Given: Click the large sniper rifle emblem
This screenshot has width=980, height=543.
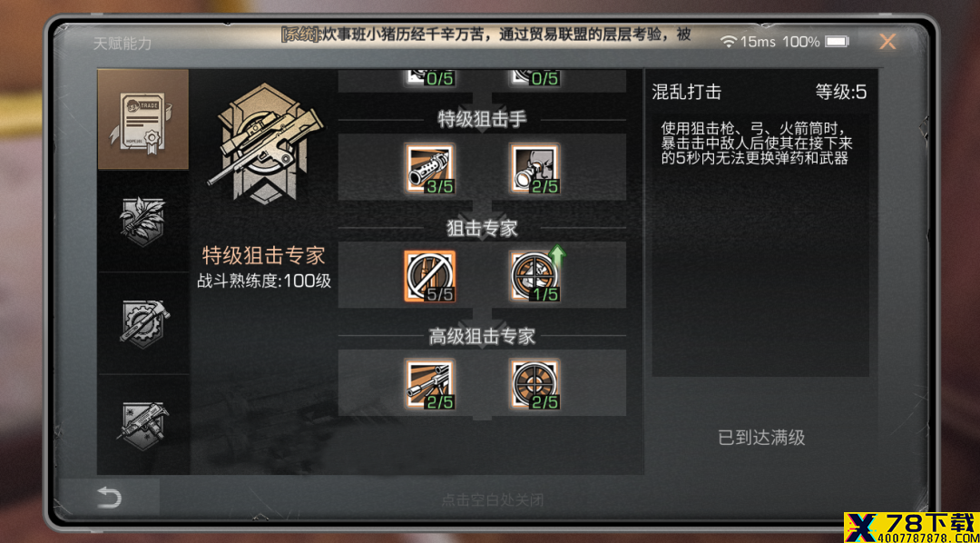Looking at the screenshot, I should [264, 143].
